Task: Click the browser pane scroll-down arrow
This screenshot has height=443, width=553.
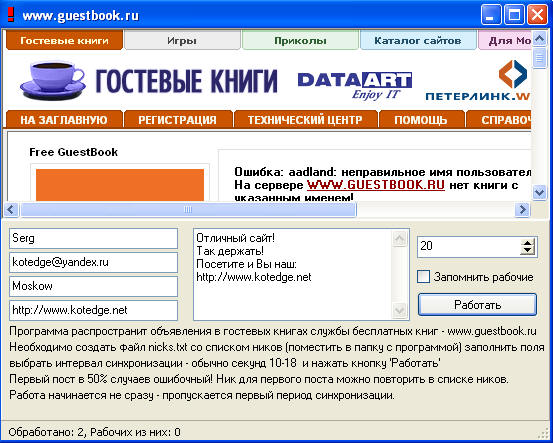Action: point(539,193)
